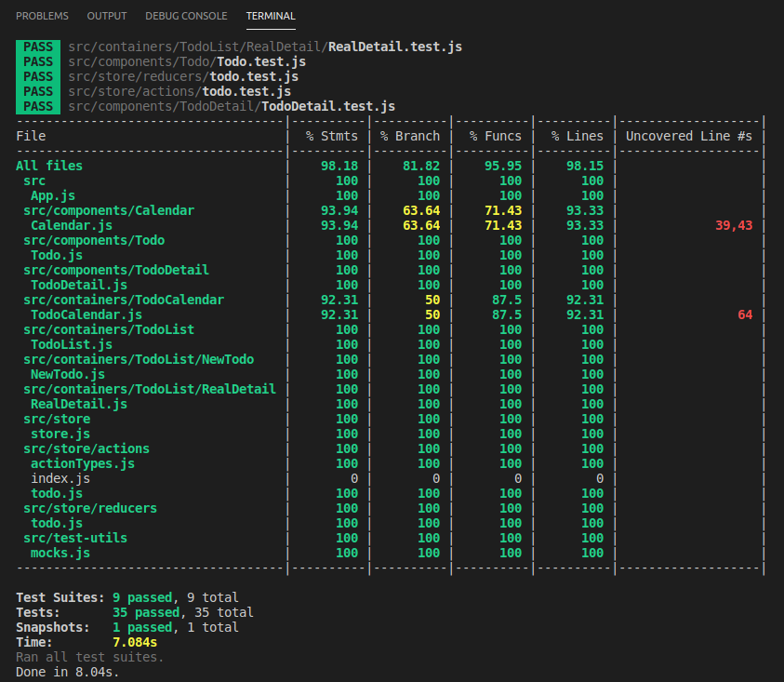Viewport: 784px width, 682px height.
Task: Click the mocks.js file row
Action: [x=60, y=553]
